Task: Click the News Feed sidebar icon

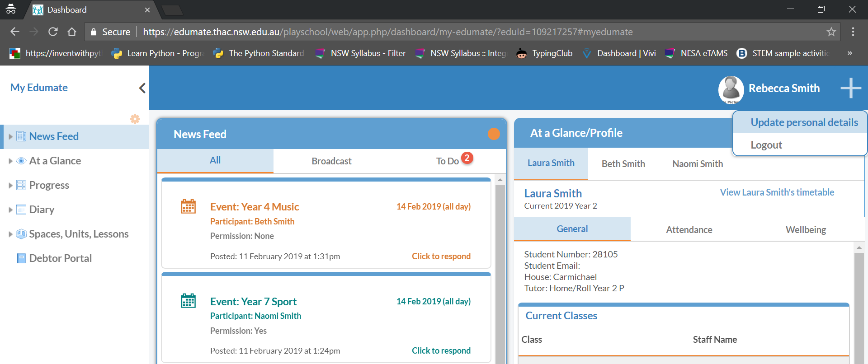Action: click(x=21, y=136)
